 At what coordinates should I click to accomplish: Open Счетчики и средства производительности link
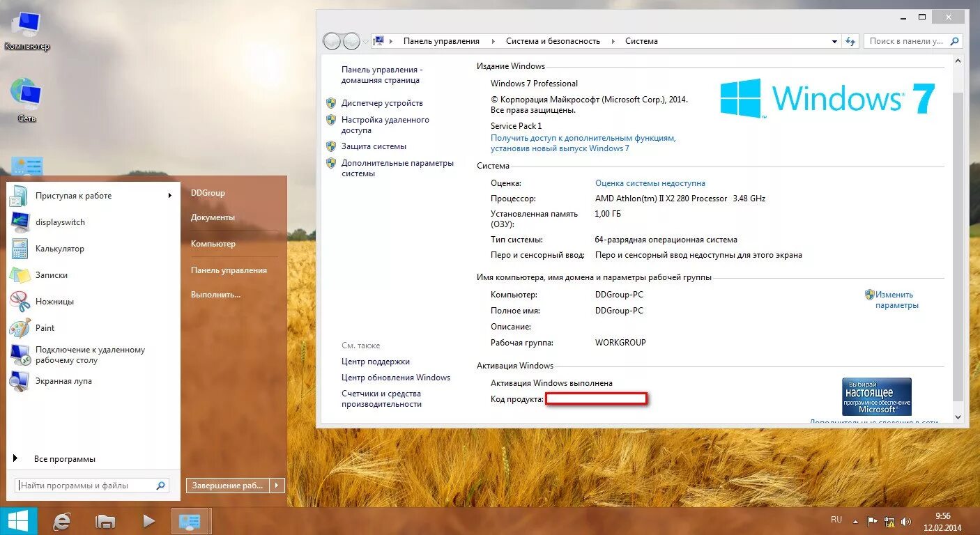click(381, 398)
